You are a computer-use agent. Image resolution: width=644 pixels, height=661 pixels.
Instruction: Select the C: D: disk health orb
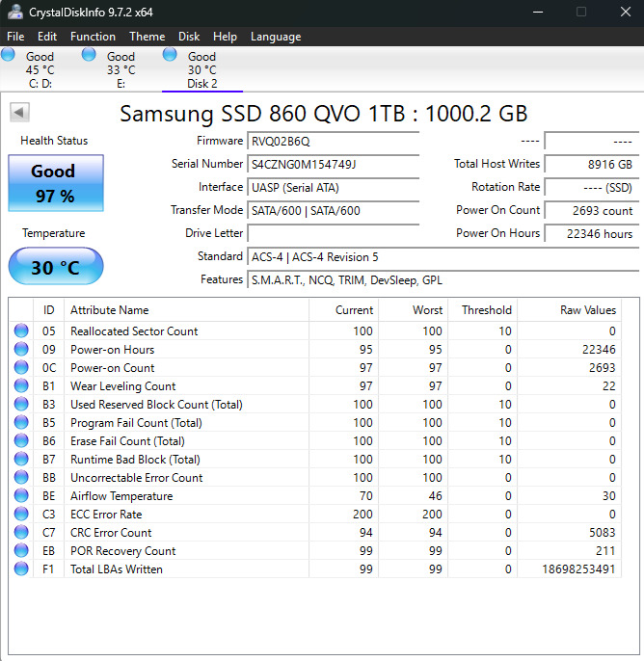(9, 56)
